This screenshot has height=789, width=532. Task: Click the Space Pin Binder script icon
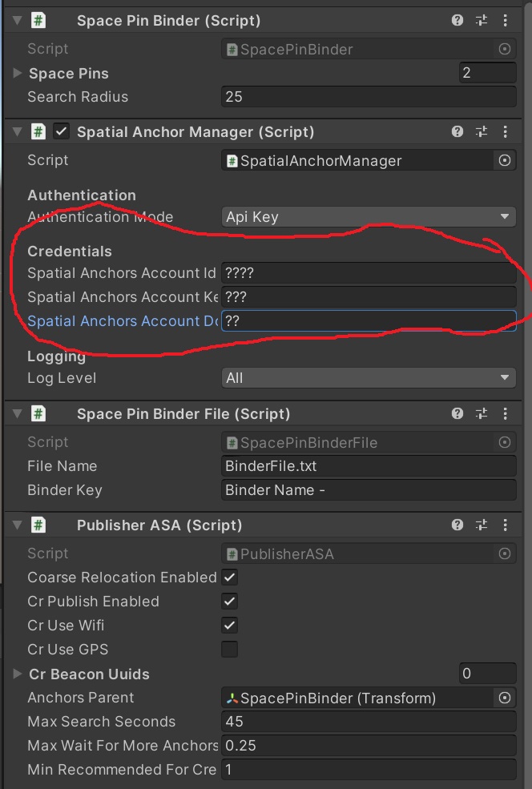pyautogui.click(x=38, y=20)
